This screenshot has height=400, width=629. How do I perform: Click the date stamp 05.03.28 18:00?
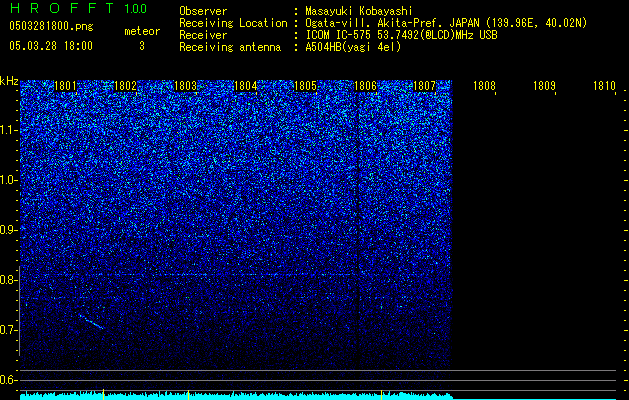coord(51,46)
